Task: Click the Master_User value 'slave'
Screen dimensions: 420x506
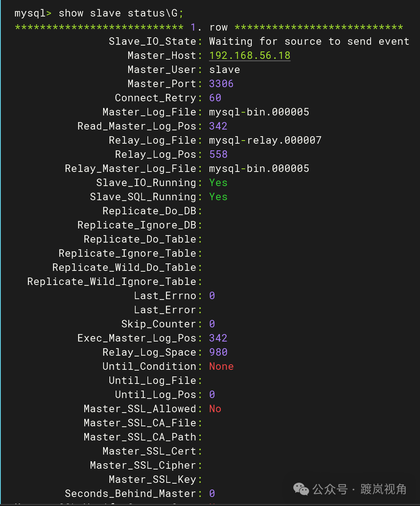Action: (224, 69)
